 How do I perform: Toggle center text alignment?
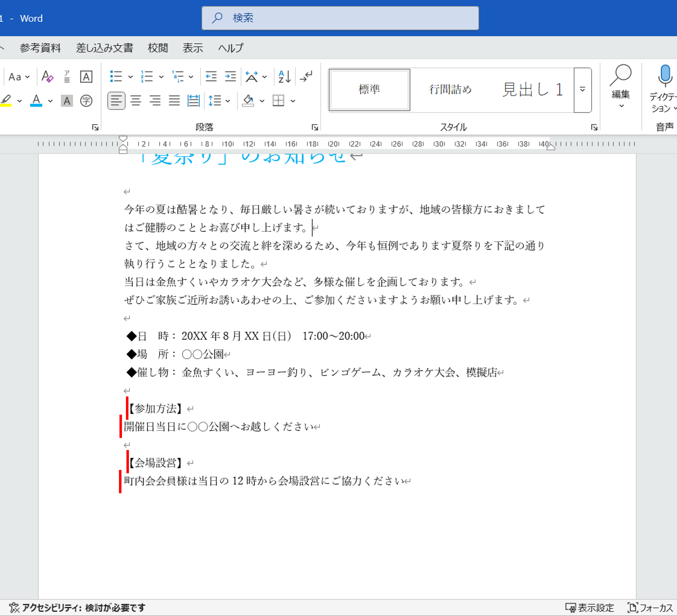coord(136,101)
